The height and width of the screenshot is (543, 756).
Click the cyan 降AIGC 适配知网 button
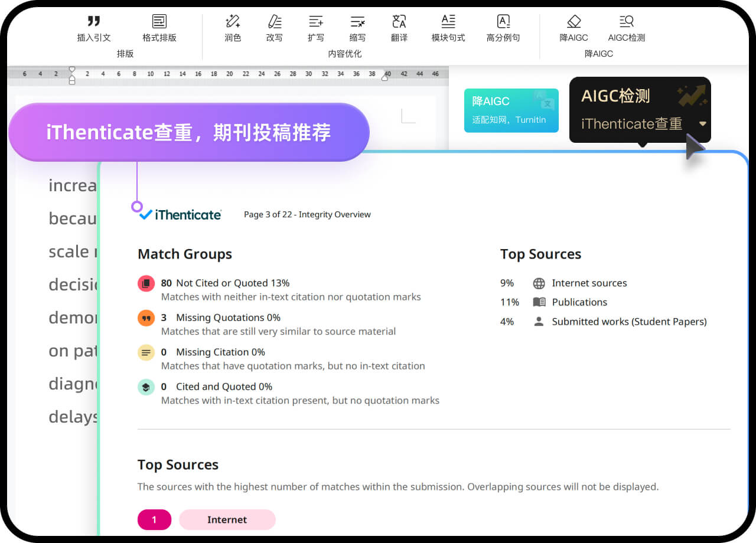pos(511,110)
